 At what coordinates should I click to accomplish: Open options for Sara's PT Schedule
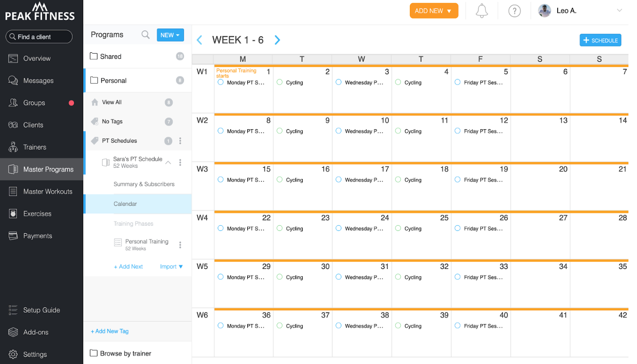point(180,163)
